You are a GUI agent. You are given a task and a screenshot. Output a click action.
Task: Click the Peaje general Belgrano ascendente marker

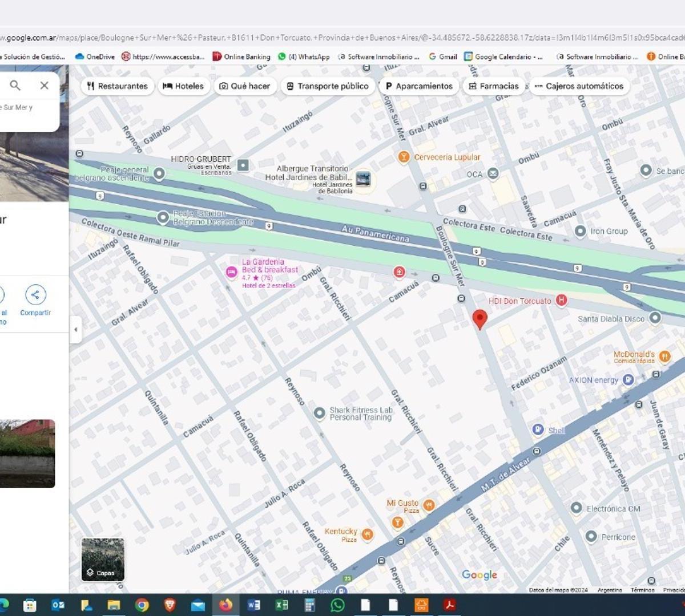pos(159,173)
